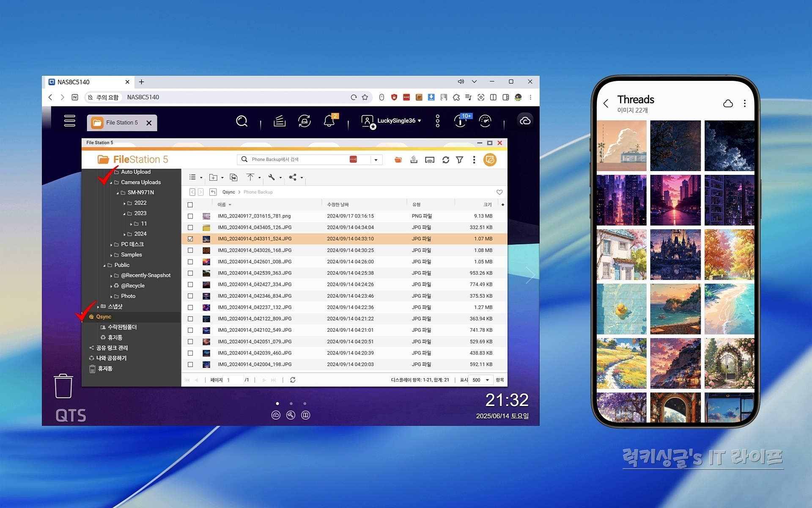Select the NAS8C5140 browser tab
This screenshot has height=508, width=812.
click(88, 82)
